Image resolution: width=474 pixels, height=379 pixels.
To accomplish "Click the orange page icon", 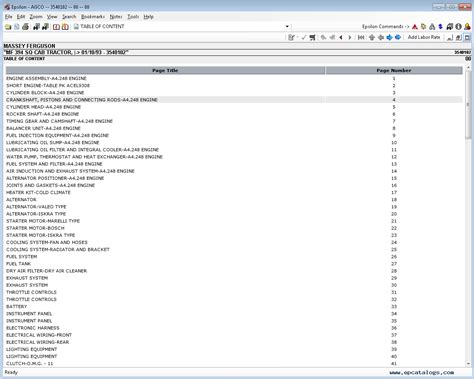I will click(65, 27).
